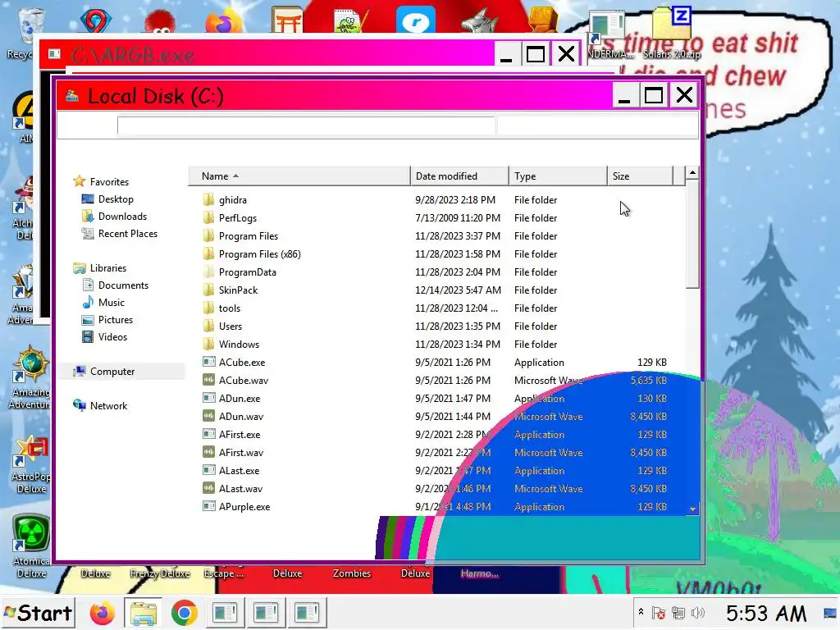Screen dimensions: 840x630
Task: Open the Documents library
Action: click(x=123, y=285)
